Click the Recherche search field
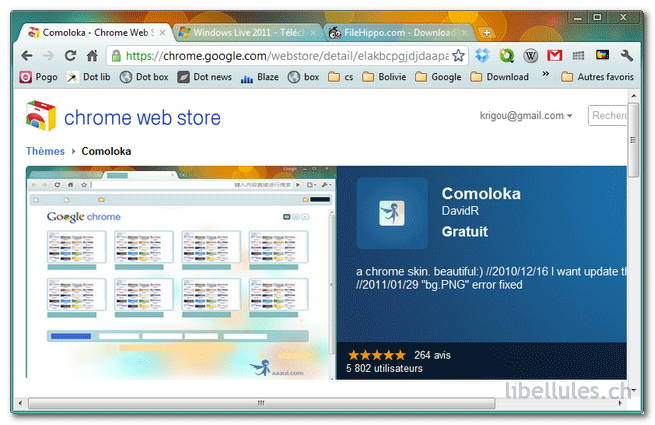Image resolution: width=655 pixels, height=425 pixels. (x=608, y=116)
